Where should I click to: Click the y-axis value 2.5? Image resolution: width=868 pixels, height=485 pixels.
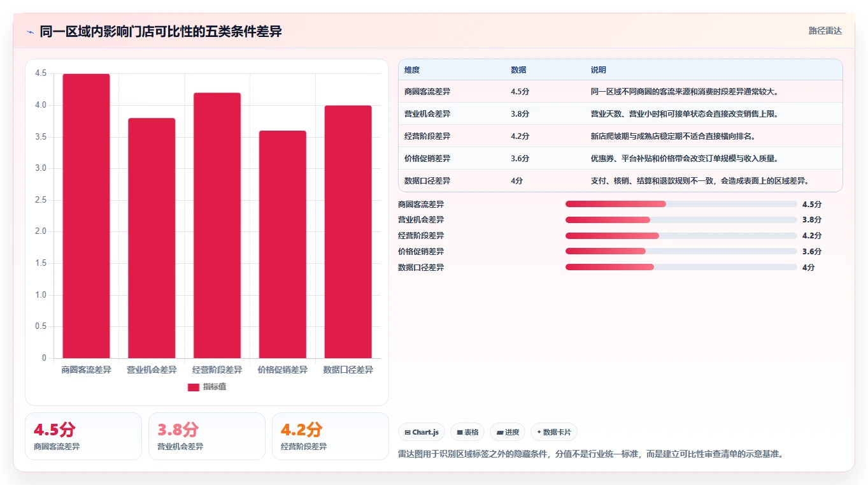[x=41, y=200]
